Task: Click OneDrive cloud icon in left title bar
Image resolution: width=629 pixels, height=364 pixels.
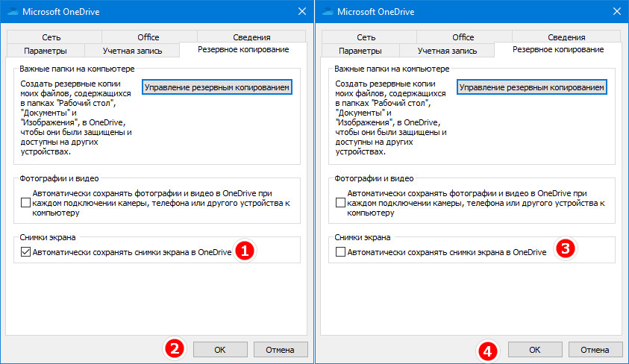Action: 13,12
